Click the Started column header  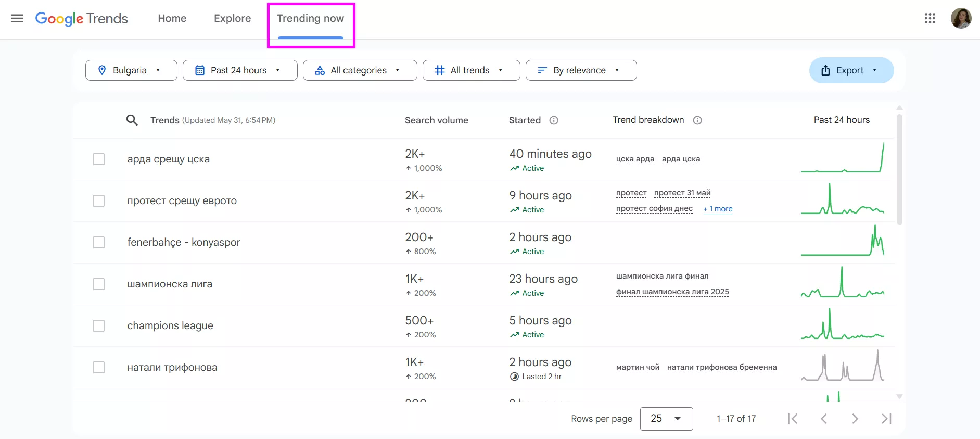tap(525, 120)
